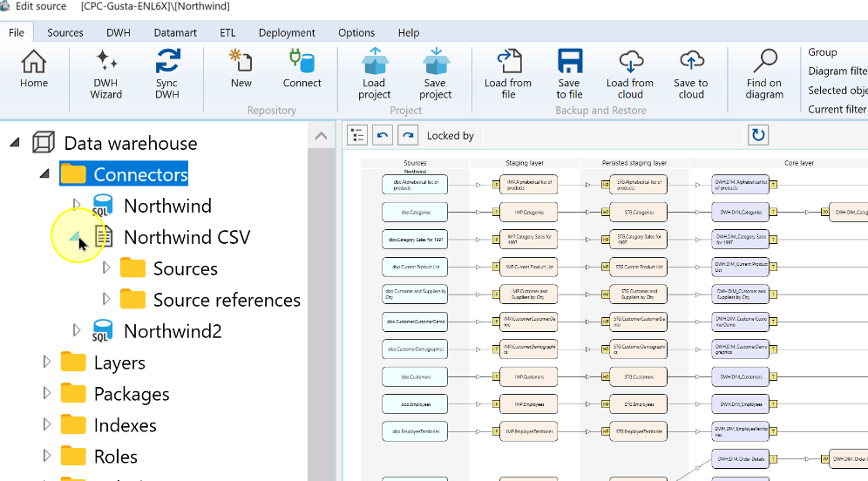The image size is (868, 481).
Task: Refresh the lock status icon
Action: [x=758, y=135]
